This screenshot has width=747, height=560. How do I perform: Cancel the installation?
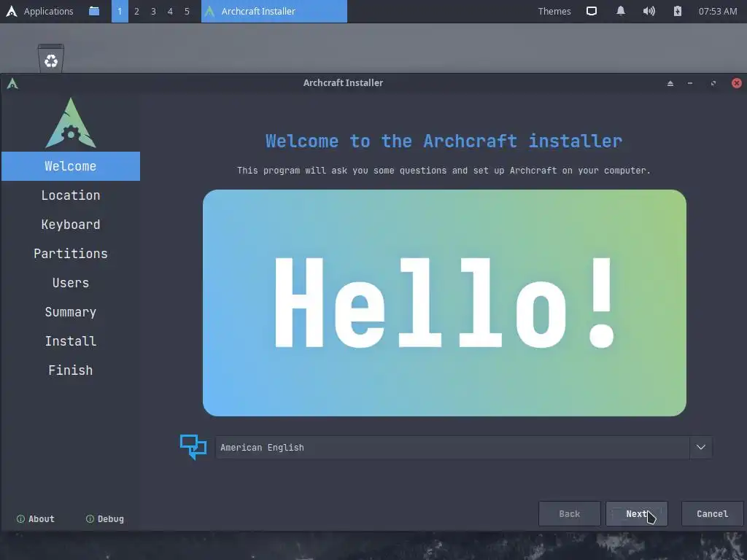(x=712, y=514)
